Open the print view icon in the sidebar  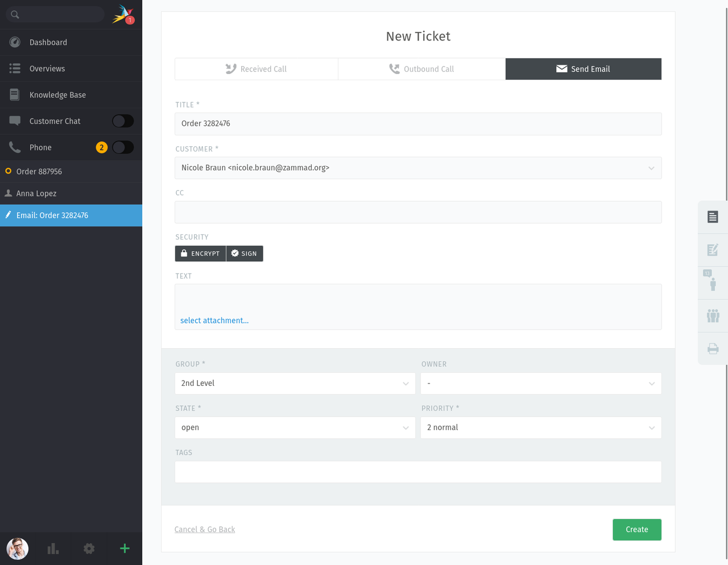[x=713, y=348]
